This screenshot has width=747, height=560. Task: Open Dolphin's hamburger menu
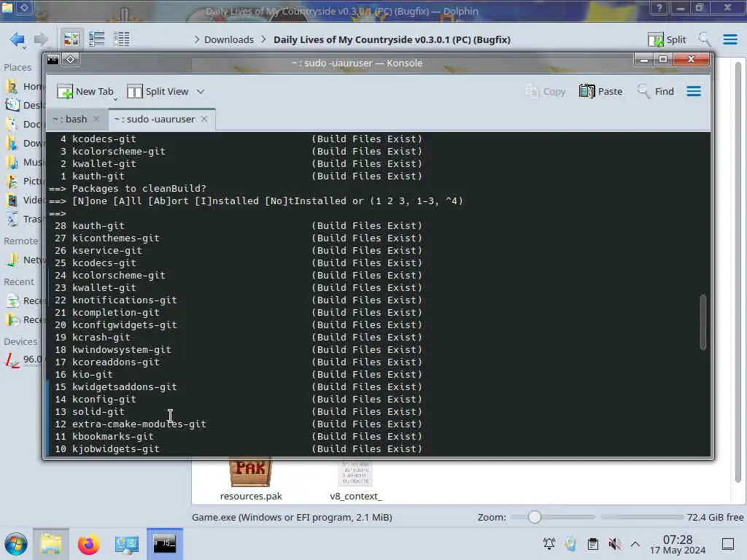[x=729, y=39]
